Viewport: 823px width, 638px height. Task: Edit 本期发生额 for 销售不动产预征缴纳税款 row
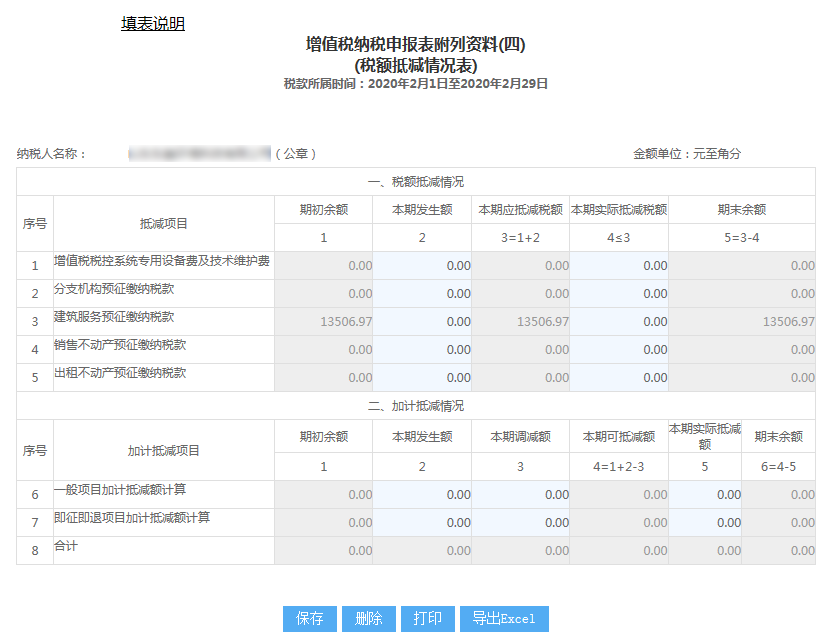tap(422, 349)
